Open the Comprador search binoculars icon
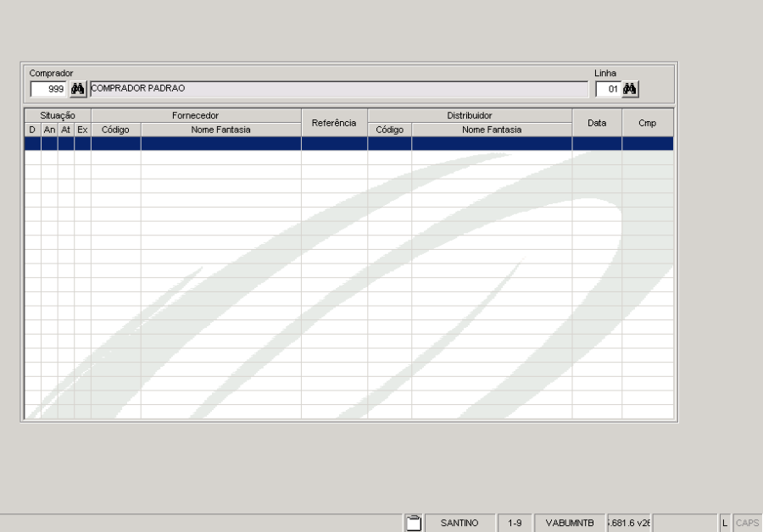The height and width of the screenshot is (532, 763). point(78,89)
